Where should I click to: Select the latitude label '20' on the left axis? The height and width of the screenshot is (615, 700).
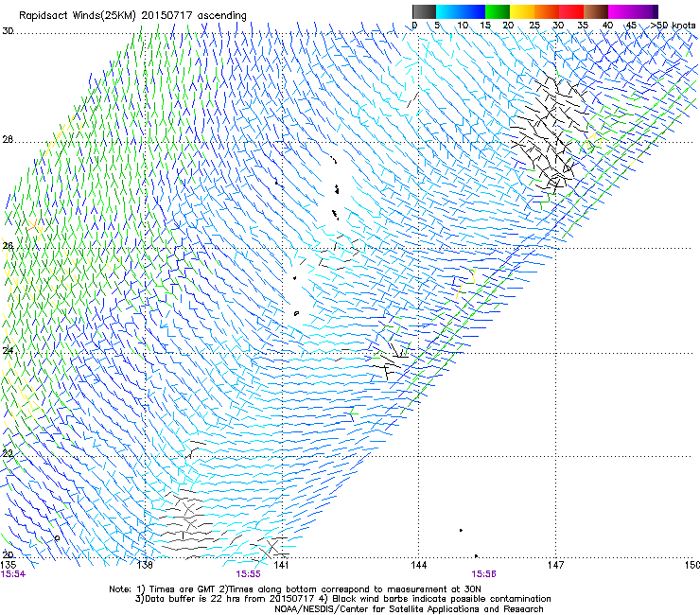point(8,554)
